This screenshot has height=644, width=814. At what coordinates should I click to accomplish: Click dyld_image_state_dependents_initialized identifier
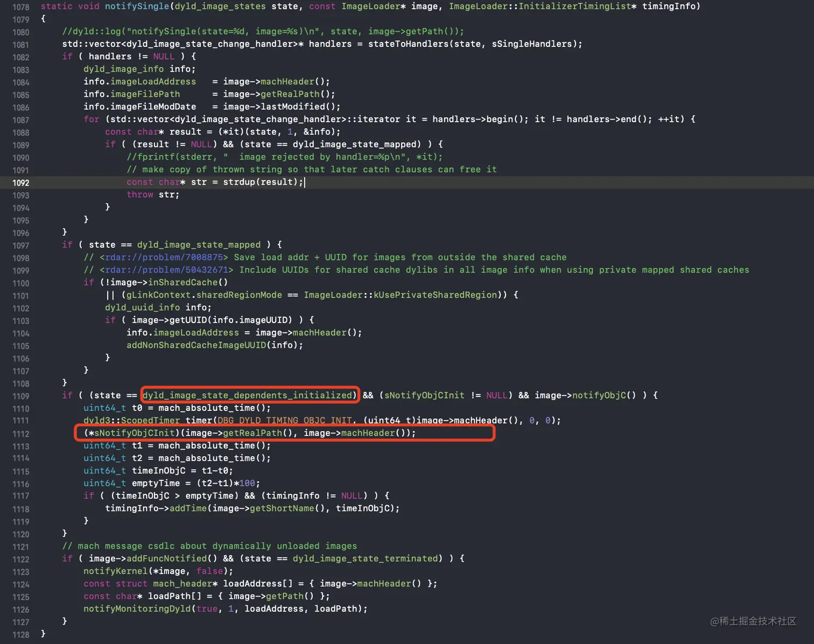(x=247, y=395)
